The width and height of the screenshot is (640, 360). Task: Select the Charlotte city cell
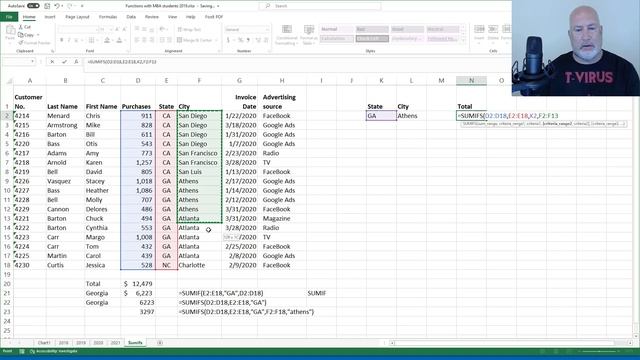tap(200, 265)
